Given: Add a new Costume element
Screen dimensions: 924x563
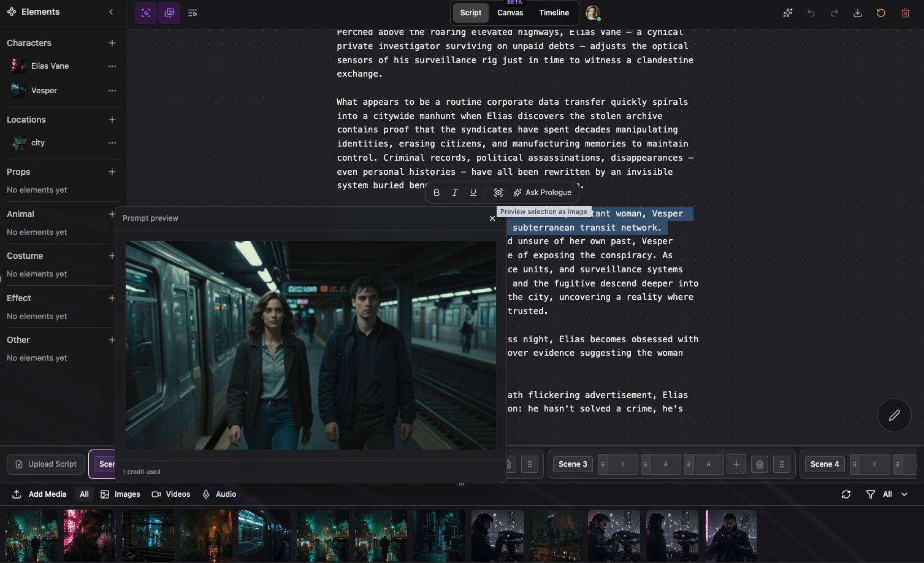Looking at the screenshot, I should pyautogui.click(x=112, y=256).
